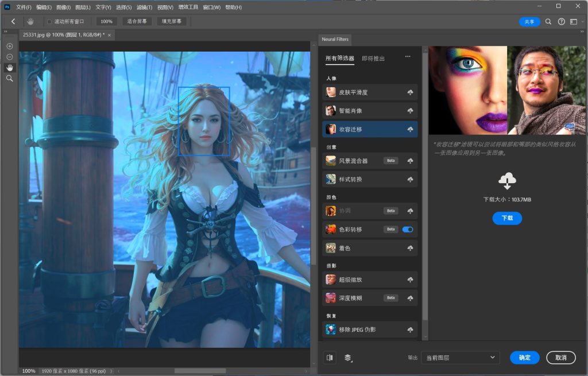Download the 皮肤平滑度 filter via cloud icon

(410, 92)
